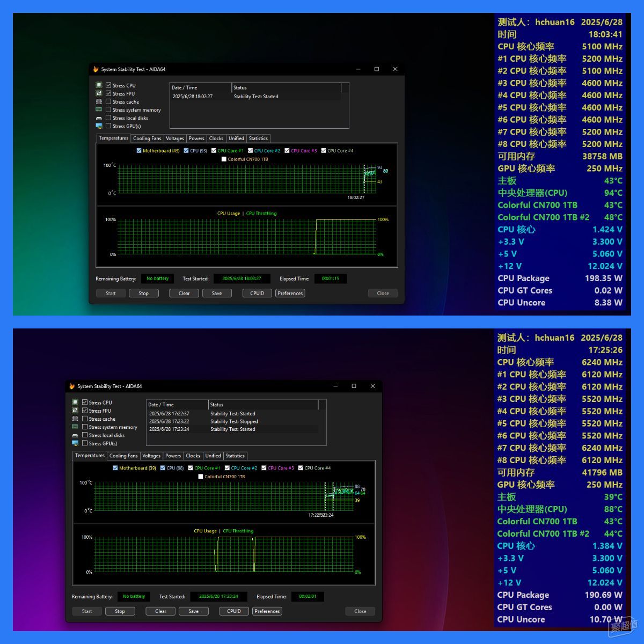This screenshot has height=644, width=644.
Task: Toggle CPU Core #1 checkbox in 18:02 test window
Action: coord(214,151)
